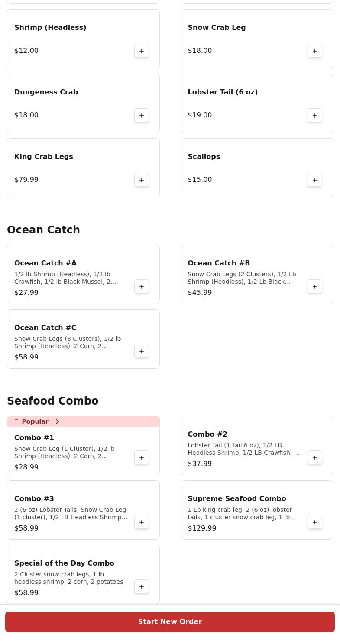Click plus icon for Dungeness Crab
340x644 pixels.
[142, 115]
